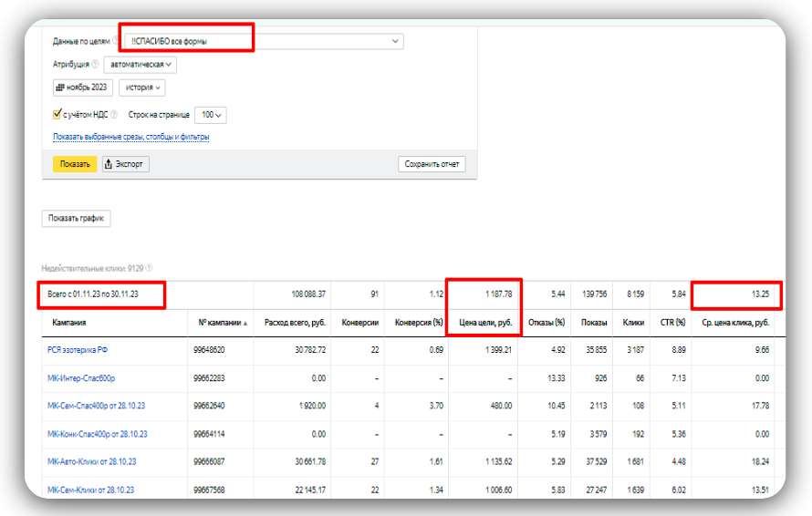
Task: Click help icon beside Недействительные клики
Action: click(x=149, y=268)
